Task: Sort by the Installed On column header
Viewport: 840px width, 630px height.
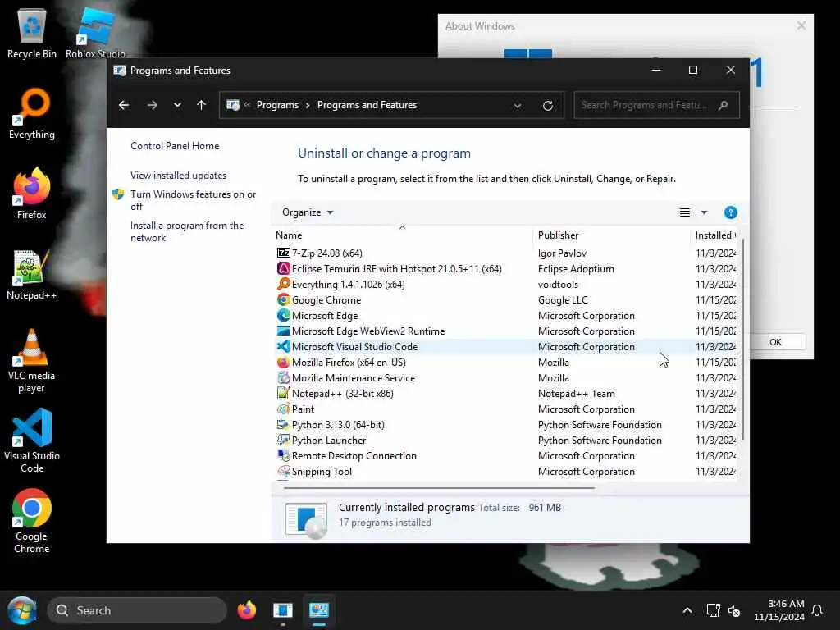Action: point(714,235)
